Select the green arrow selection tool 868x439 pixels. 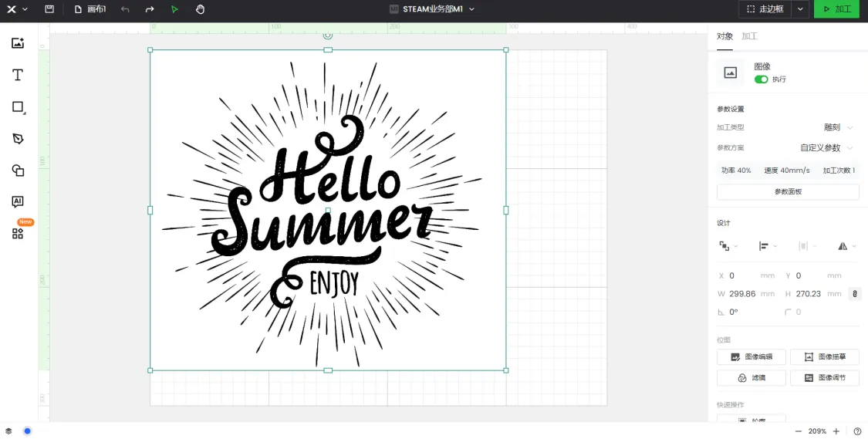click(x=175, y=9)
